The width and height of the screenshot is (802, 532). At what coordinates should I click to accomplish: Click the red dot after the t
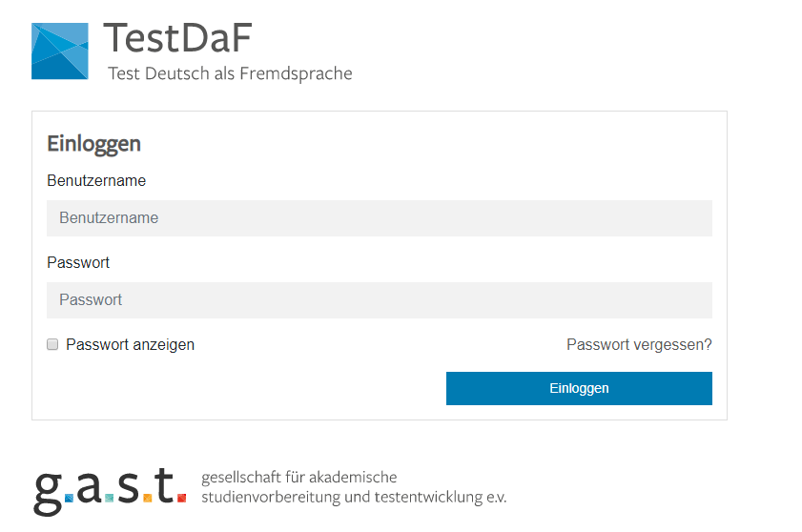coord(181,498)
